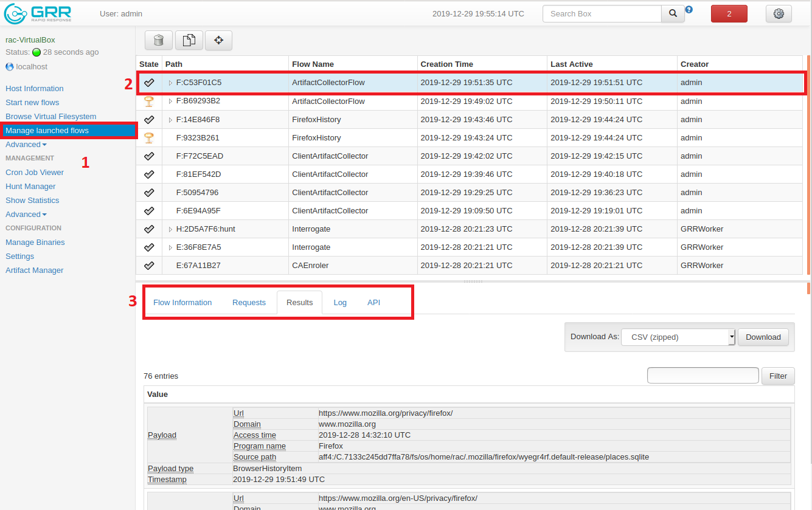
Task: Open the red notifications button showing 2
Action: coord(729,13)
